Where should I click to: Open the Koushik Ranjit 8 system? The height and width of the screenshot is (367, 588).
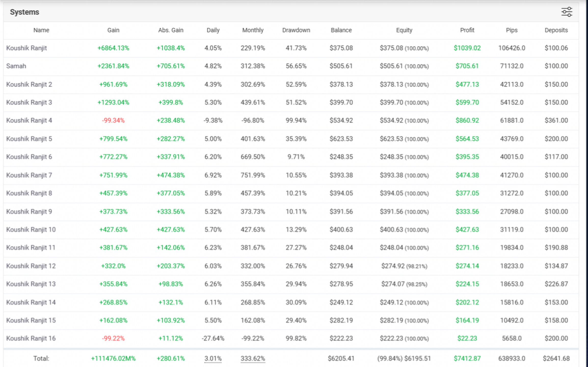point(29,193)
